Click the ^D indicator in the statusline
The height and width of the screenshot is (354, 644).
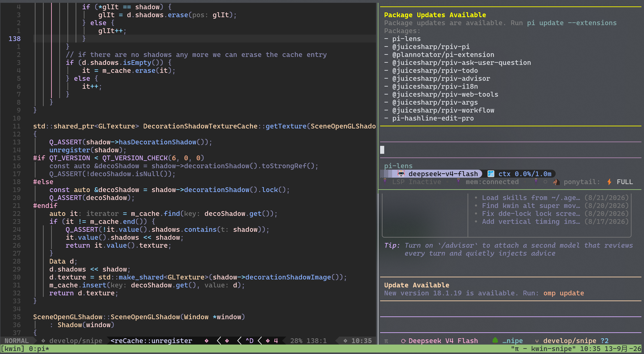[249, 341]
